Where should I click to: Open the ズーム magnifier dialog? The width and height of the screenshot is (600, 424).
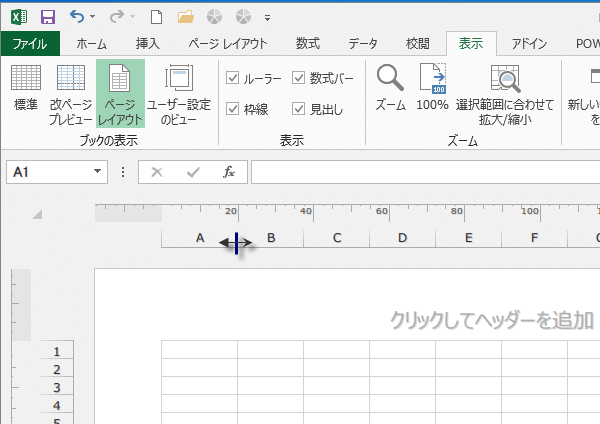(x=390, y=89)
